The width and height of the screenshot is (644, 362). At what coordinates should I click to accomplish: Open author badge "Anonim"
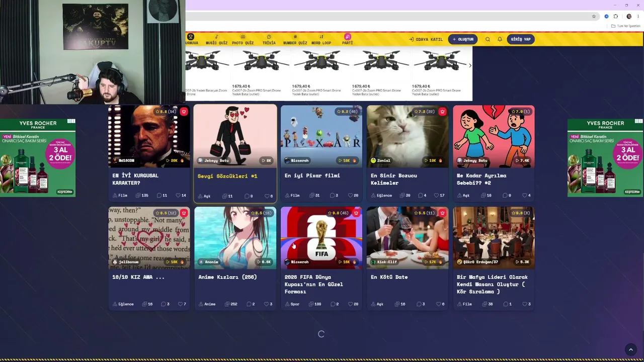pyautogui.click(x=209, y=262)
